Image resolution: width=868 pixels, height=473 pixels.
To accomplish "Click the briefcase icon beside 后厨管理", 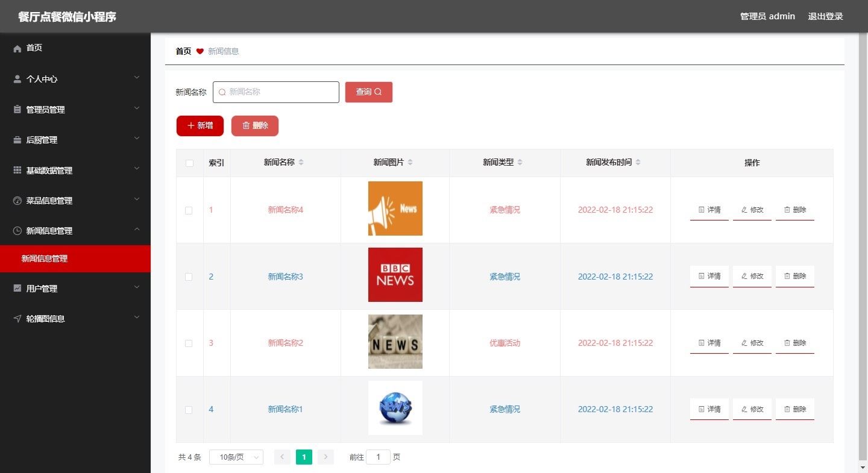I will [x=17, y=140].
